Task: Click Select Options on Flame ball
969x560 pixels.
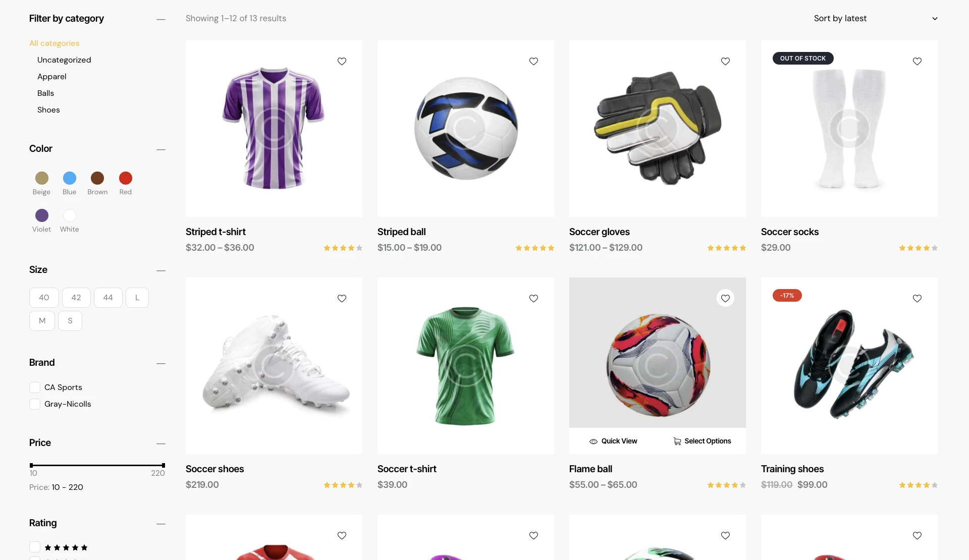Action: click(702, 441)
